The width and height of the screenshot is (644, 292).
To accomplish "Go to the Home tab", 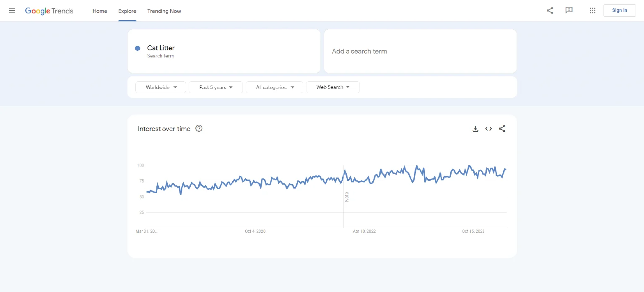I will pyautogui.click(x=100, y=11).
